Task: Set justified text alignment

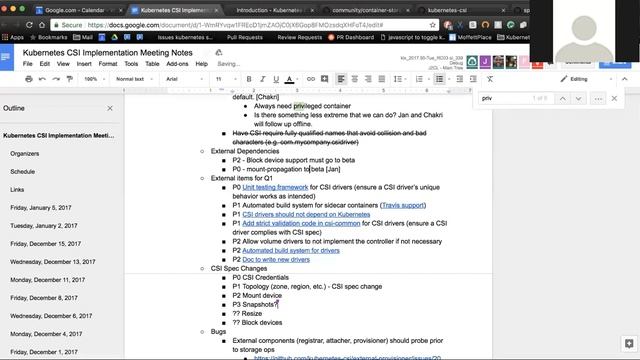Action: point(382,79)
